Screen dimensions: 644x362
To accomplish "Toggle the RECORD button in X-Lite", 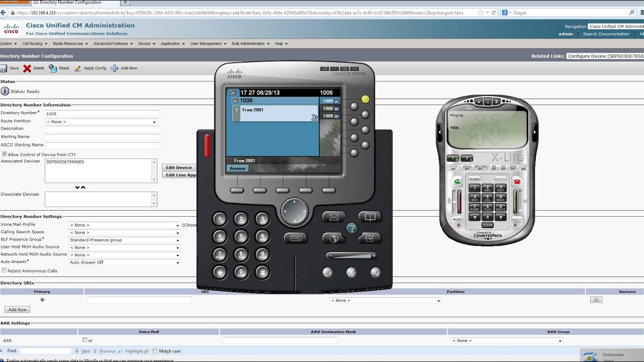I will (480, 166).
